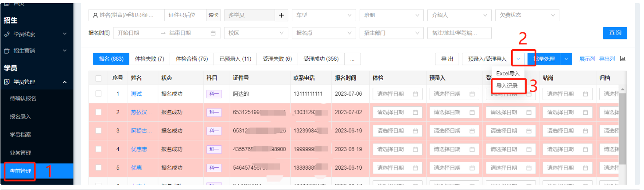
Task: Open 考前管理 in the sidebar
Action: (x=37, y=171)
